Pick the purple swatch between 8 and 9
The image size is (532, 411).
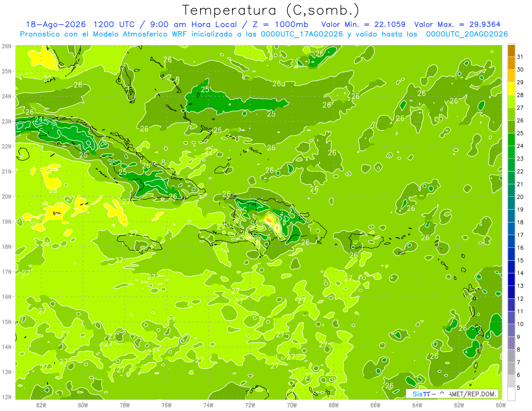[x=511, y=343]
